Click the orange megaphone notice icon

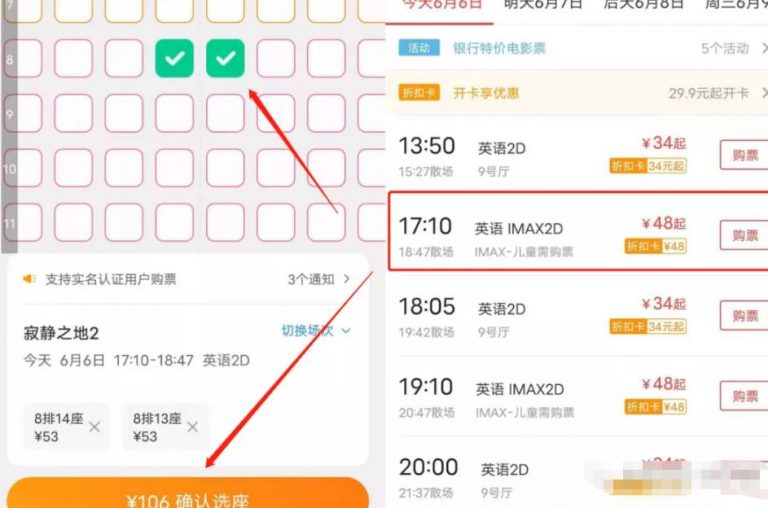[x=29, y=279]
